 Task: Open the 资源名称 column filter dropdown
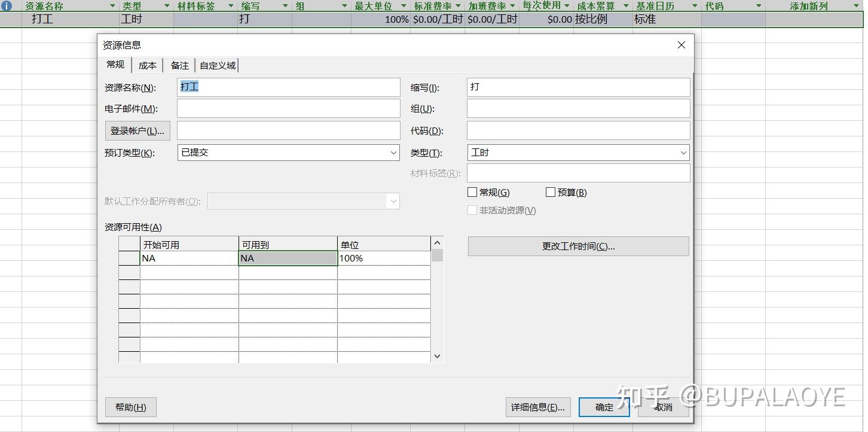coord(112,6)
